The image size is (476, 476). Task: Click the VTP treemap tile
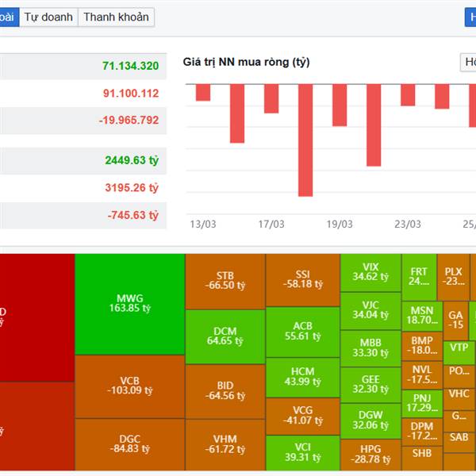[x=459, y=353]
